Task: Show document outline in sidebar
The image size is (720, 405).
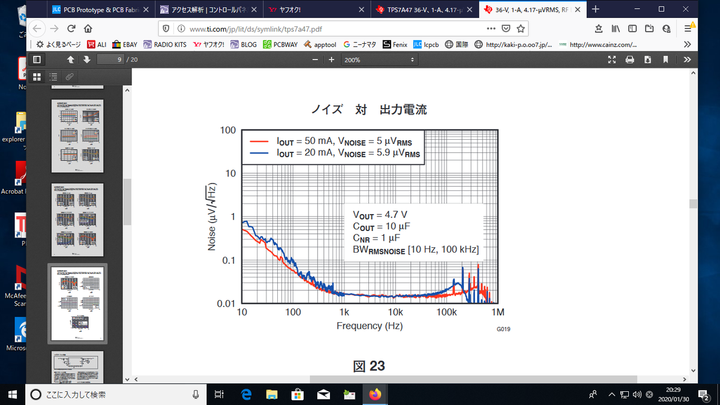Action: point(53,76)
